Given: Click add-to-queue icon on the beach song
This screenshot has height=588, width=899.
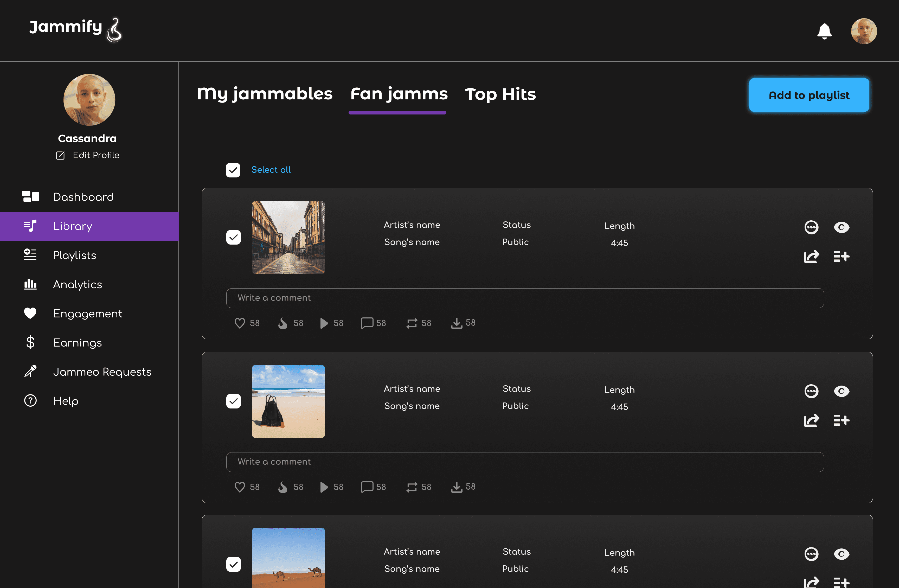Looking at the screenshot, I should click(x=842, y=421).
